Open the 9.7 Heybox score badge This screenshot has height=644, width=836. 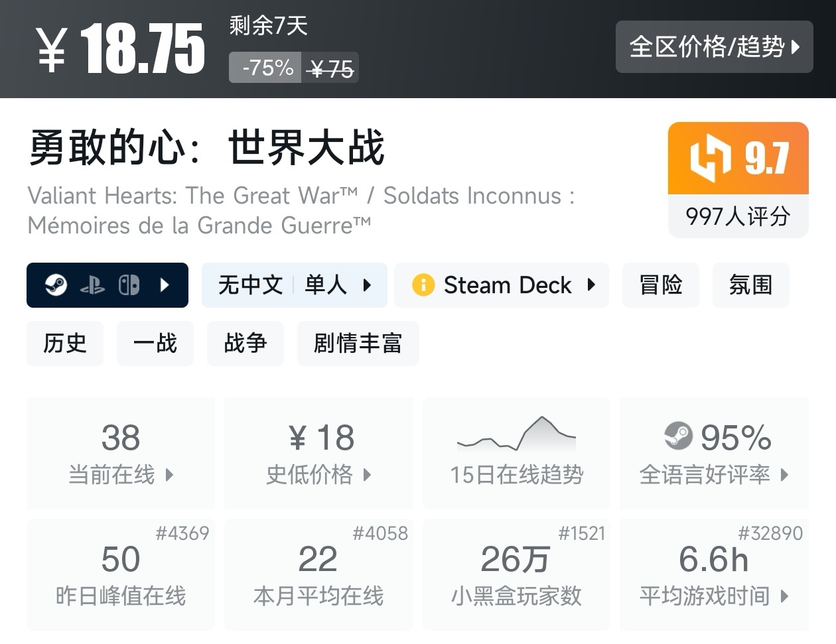(738, 159)
